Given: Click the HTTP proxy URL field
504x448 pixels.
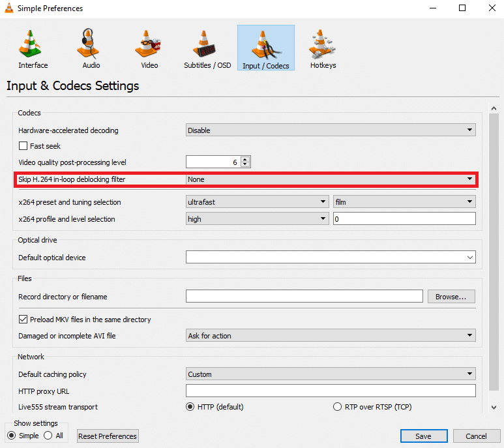Looking at the screenshot, I should [x=331, y=391].
